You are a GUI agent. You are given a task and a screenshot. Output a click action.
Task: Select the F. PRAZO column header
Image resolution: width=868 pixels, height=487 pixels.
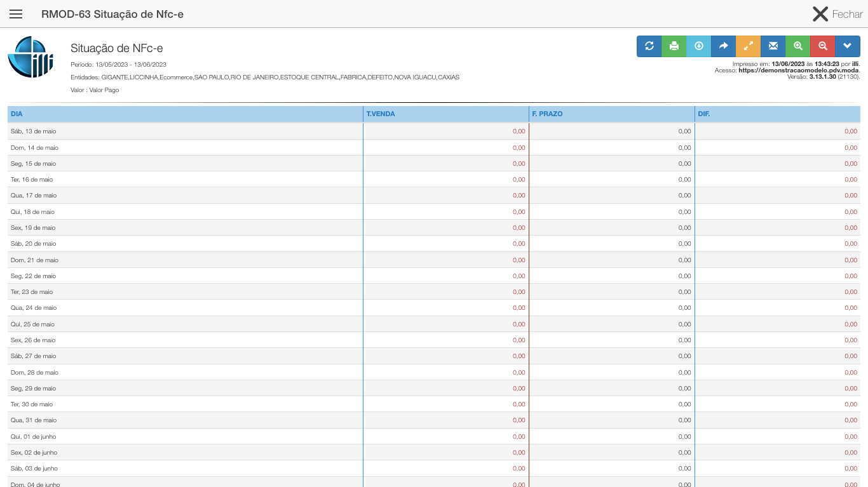[547, 114]
